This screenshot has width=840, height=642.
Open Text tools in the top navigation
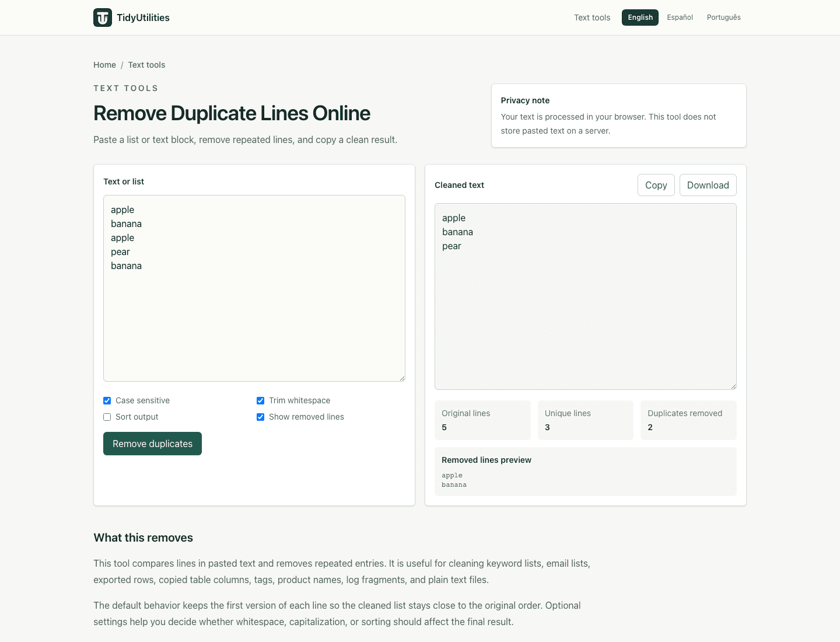point(592,18)
